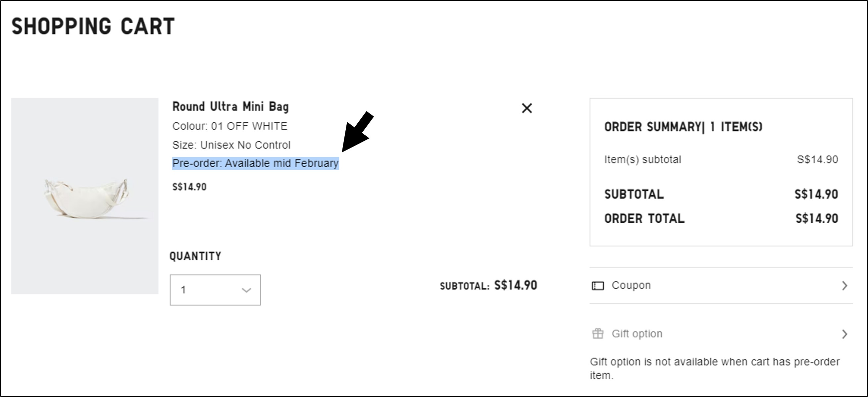
Task: Open the quantity dropdown
Action: coord(215,290)
